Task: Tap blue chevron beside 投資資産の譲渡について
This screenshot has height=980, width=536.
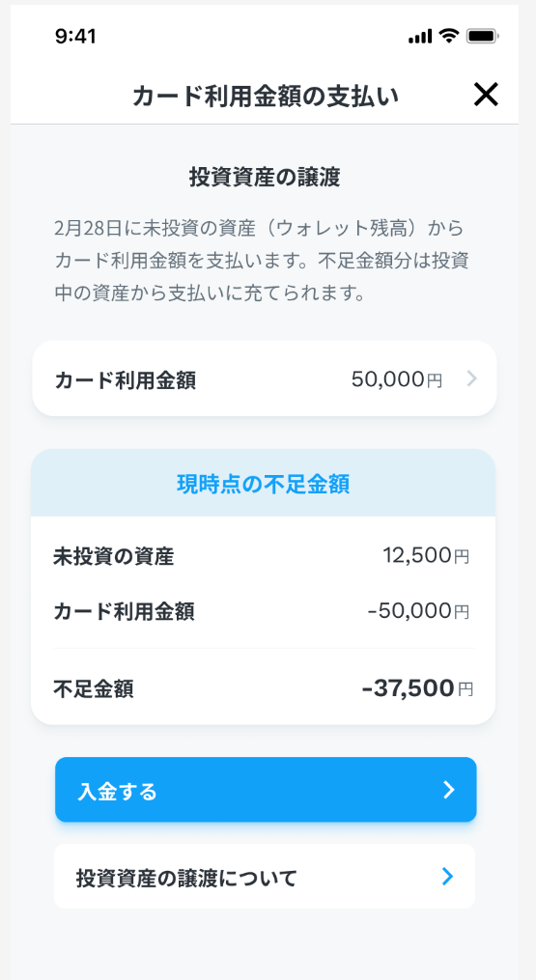Action: pos(447,877)
